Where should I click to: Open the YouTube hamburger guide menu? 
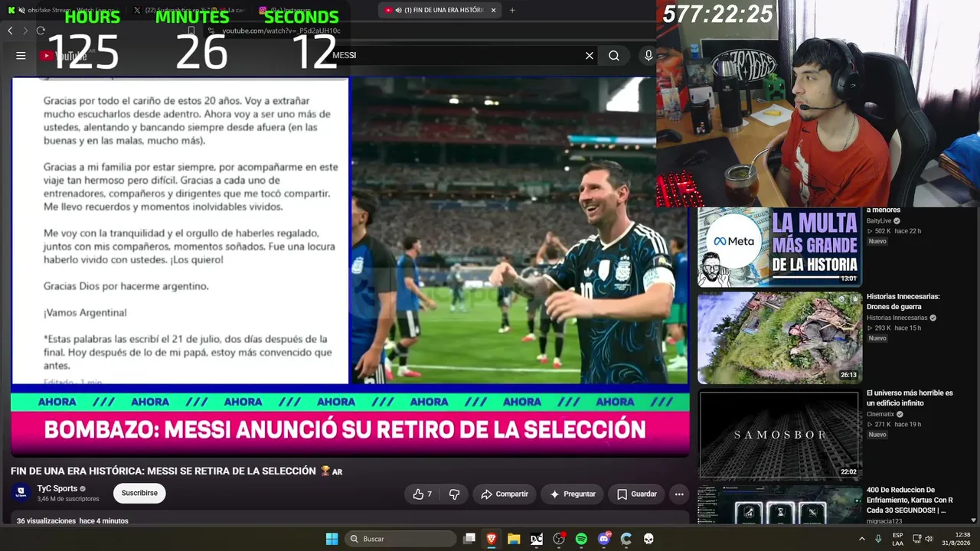pyautogui.click(x=21, y=56)
